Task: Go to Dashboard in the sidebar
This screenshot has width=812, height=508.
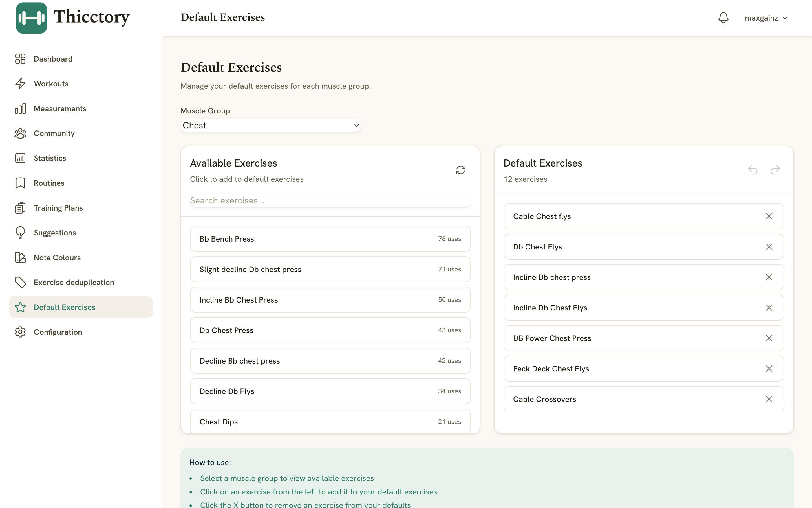Action: pyautogui.click(x=81, y=59)
